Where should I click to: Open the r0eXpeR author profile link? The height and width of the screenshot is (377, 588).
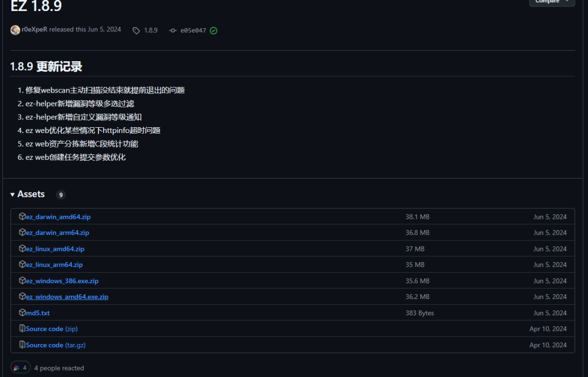click(x=35, y=30)
